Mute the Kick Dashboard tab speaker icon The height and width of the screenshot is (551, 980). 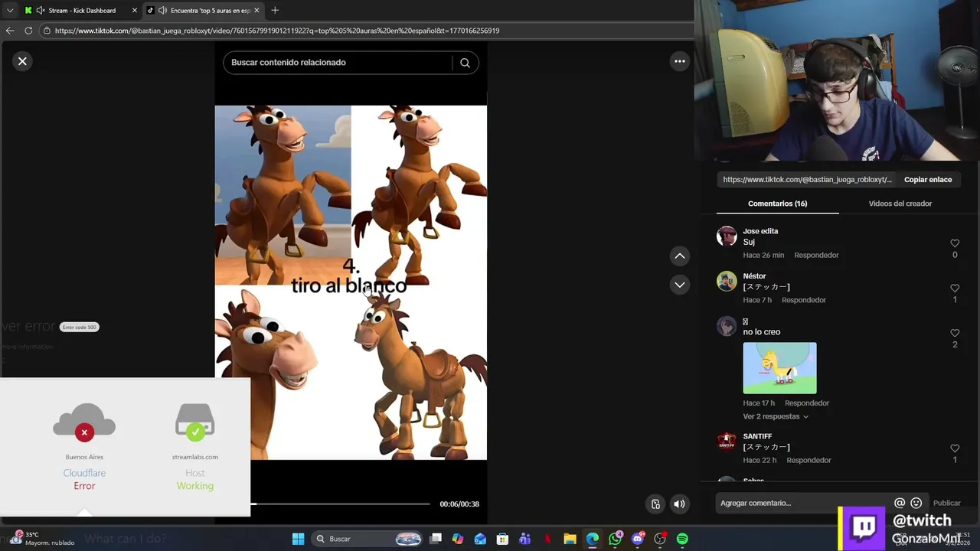[x=40, y=11]
